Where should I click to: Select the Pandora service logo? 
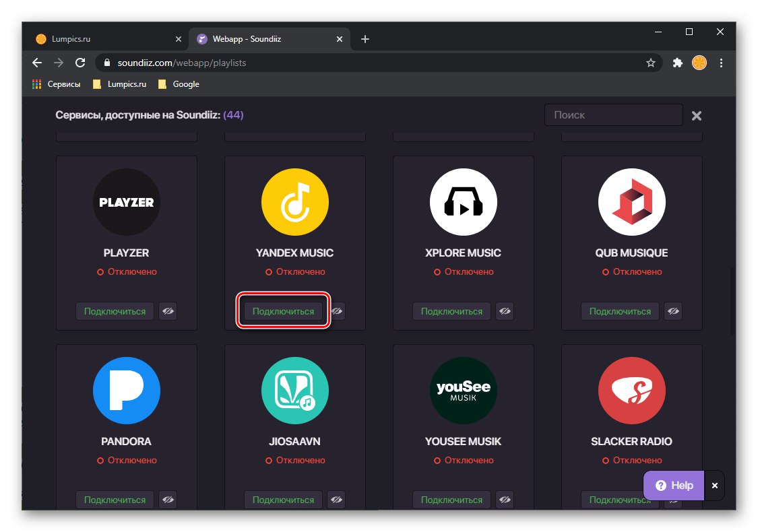pos(126,390)
